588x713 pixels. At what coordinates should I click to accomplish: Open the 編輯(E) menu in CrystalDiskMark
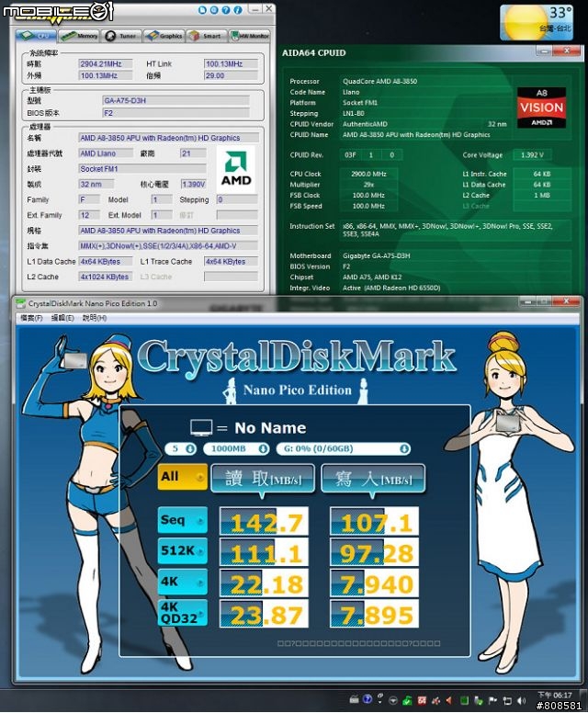coord(62,318)
